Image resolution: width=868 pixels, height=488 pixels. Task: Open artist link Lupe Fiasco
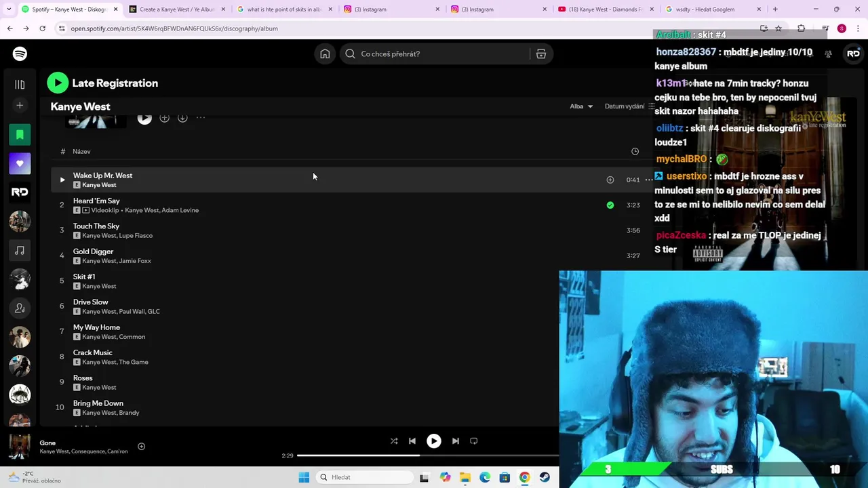pos(136,235)
